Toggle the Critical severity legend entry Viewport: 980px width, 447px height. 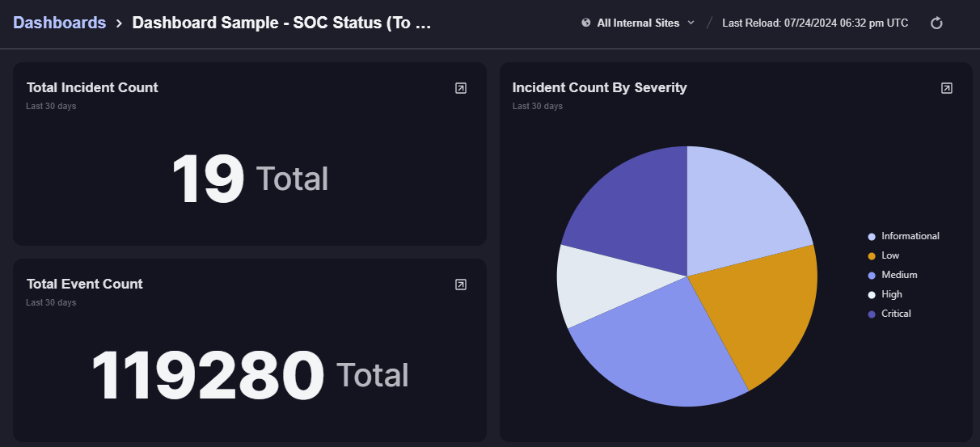click(x=896, y=314)
